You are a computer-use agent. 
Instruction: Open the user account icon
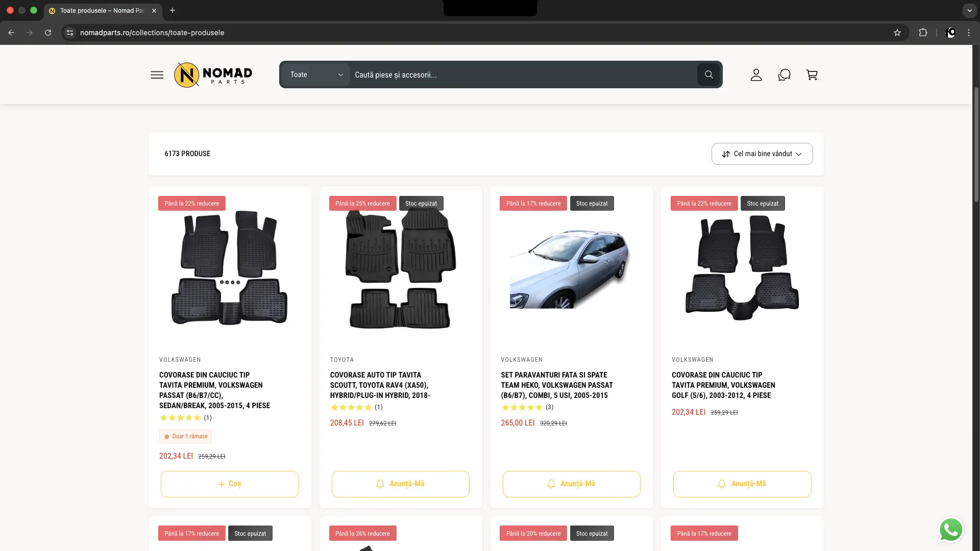(756, 75)
